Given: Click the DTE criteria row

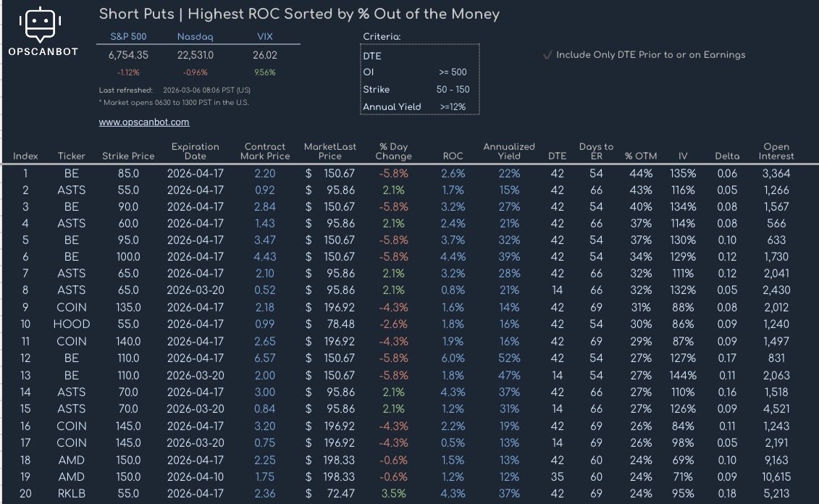Looking at the screenshot, I should [419, 56].
